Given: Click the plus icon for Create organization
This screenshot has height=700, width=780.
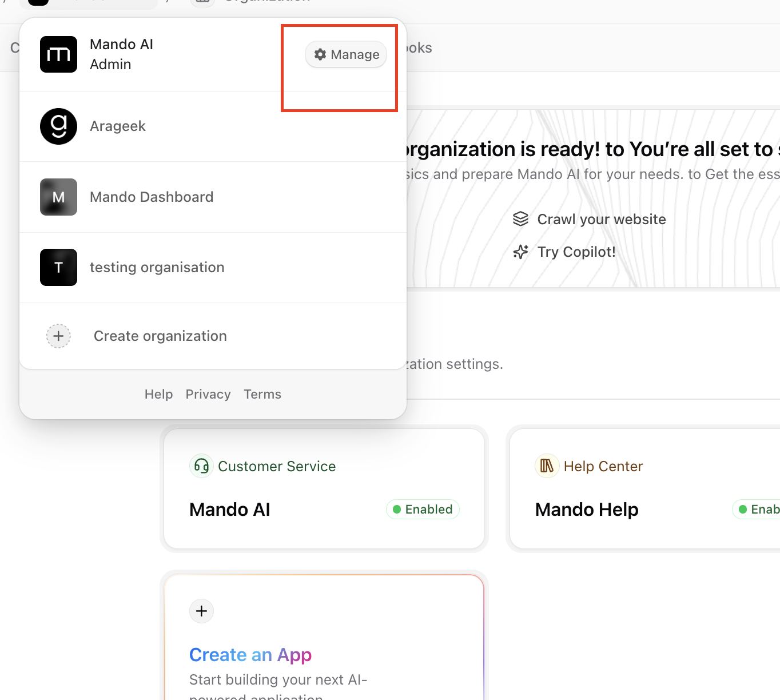Looking at the screenshot, I should (x=58, y=336).
